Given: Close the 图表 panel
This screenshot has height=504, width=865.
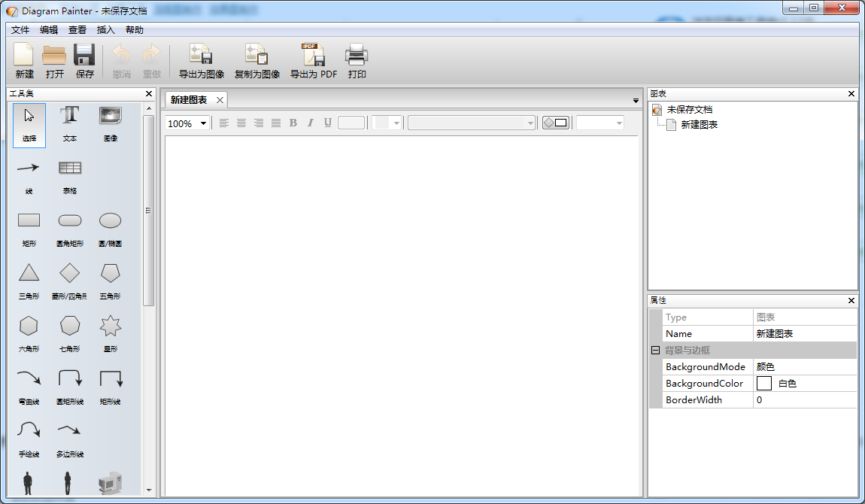Looking at the screenshot, I should click(851, 94).
